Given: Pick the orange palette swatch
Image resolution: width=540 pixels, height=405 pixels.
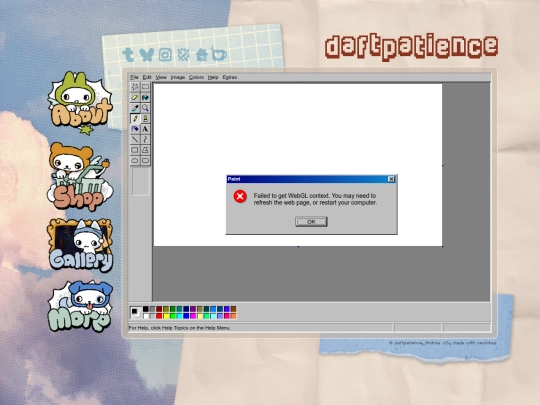Looking at the screenshot, I should click(x=233, y=316).
